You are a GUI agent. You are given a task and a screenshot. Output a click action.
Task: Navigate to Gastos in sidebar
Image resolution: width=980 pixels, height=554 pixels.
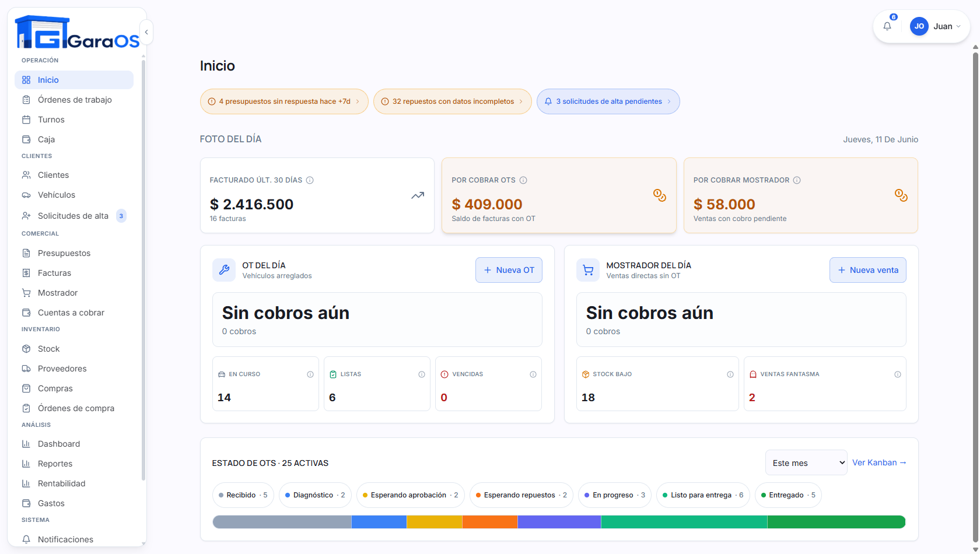(74, 503)
